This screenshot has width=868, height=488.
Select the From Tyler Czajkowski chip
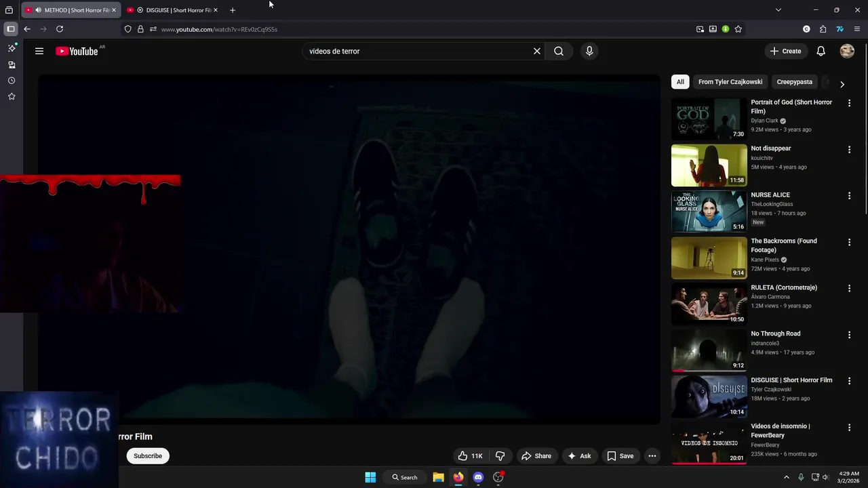730,82
